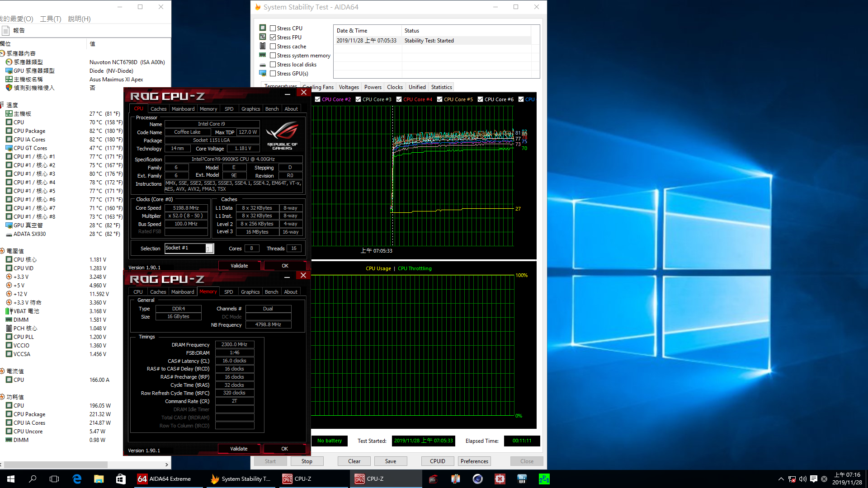Click the Clear button

tap(354, 461)
